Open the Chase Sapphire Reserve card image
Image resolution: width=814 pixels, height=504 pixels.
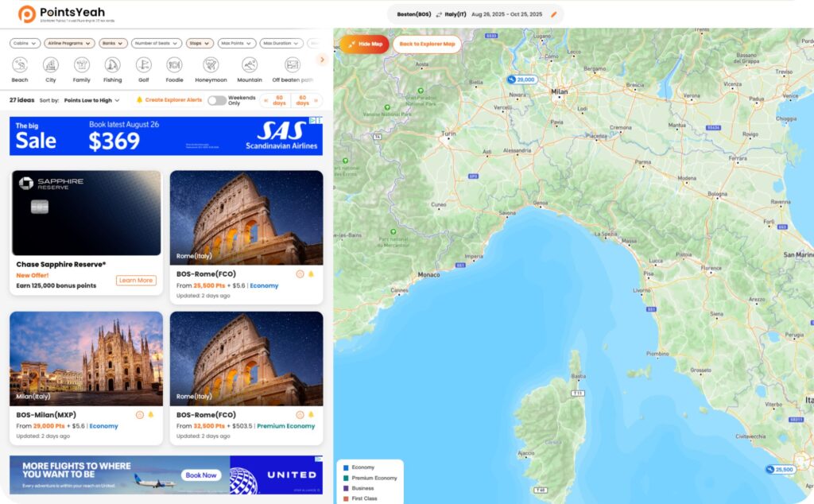86,213
